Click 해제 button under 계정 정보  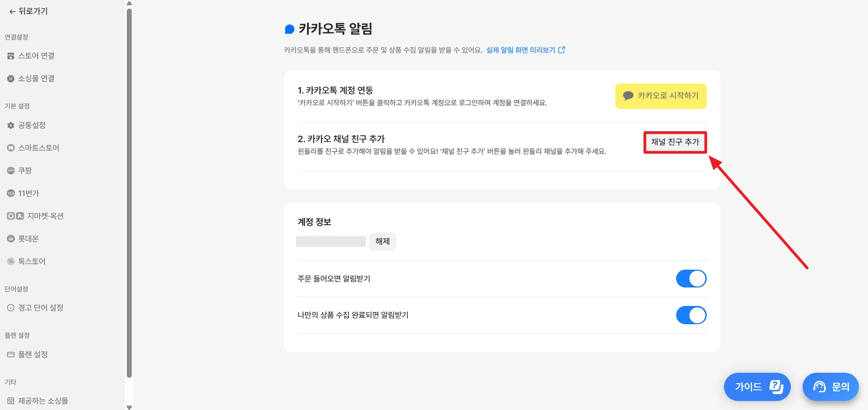pos(383,242)
